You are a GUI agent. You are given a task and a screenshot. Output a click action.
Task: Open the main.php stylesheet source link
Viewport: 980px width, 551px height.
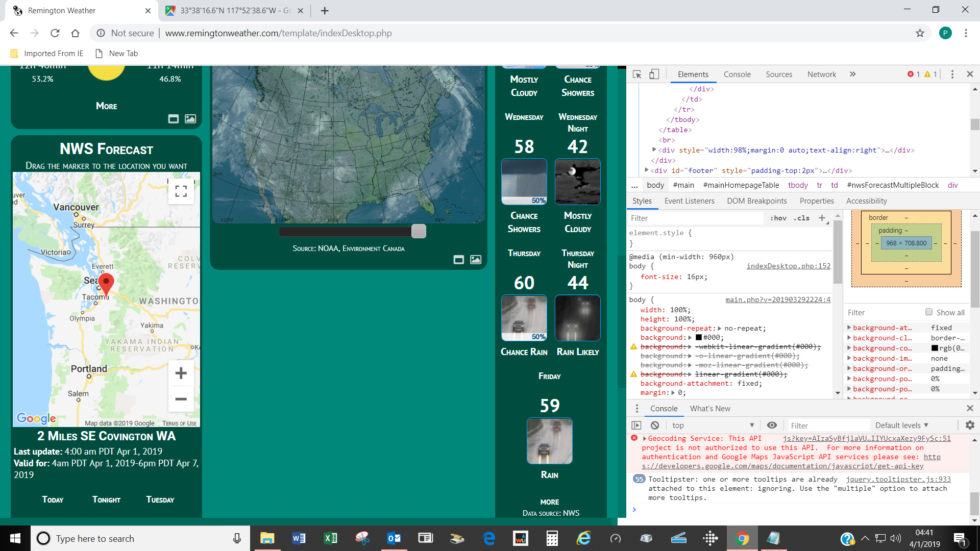[x=778, y=300]
